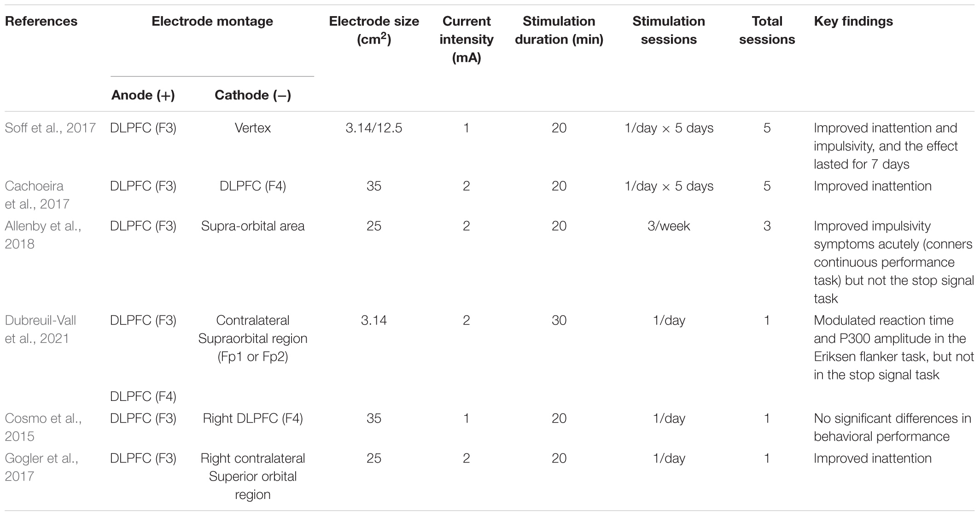The height and width of the screenshot is (516, 980).
Task: Select the Vertex cathode cell
Action: (253, 128)
